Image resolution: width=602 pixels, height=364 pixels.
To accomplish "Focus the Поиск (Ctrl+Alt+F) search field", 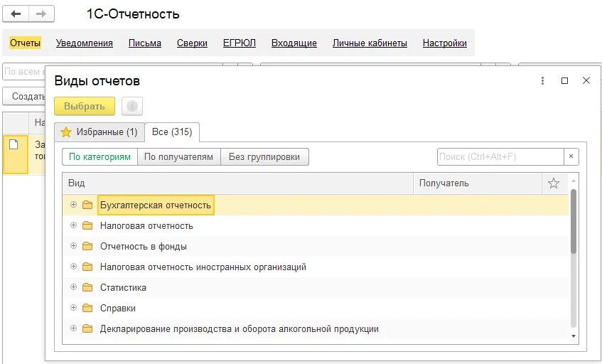I will [500, 156].
